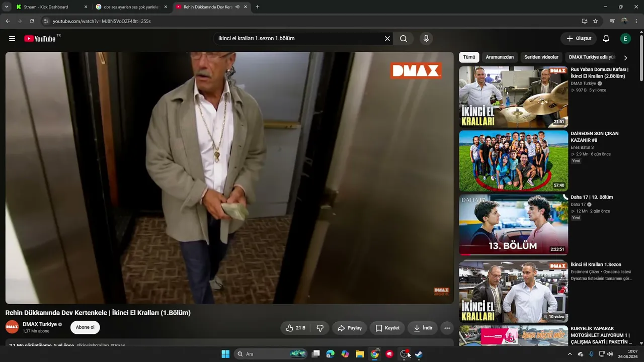Dislike the video with thumbs down
The width and height of the screenshot is (644, 362).
tap(320, 328)
